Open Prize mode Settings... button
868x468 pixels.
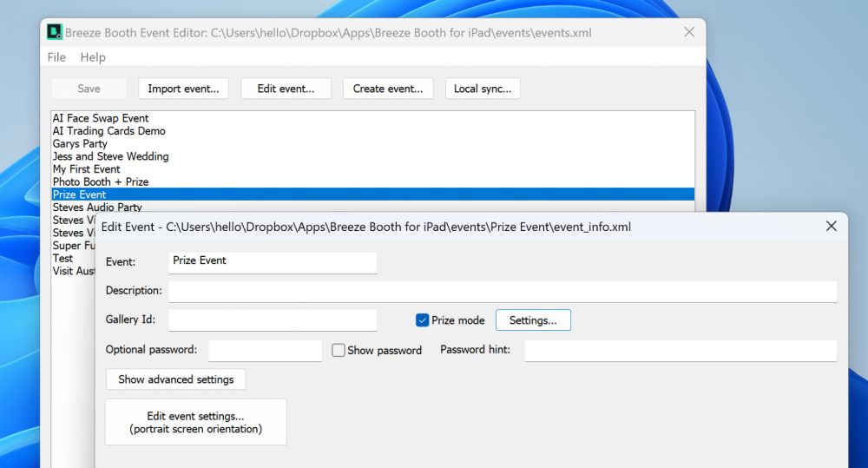[x=533, y=320]
